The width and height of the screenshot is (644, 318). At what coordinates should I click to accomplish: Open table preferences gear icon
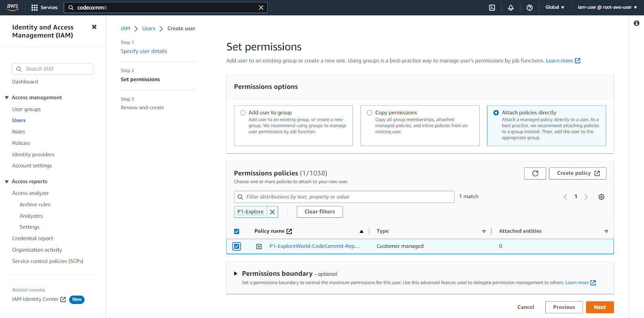pyautogui.click(x=601, y=197)
